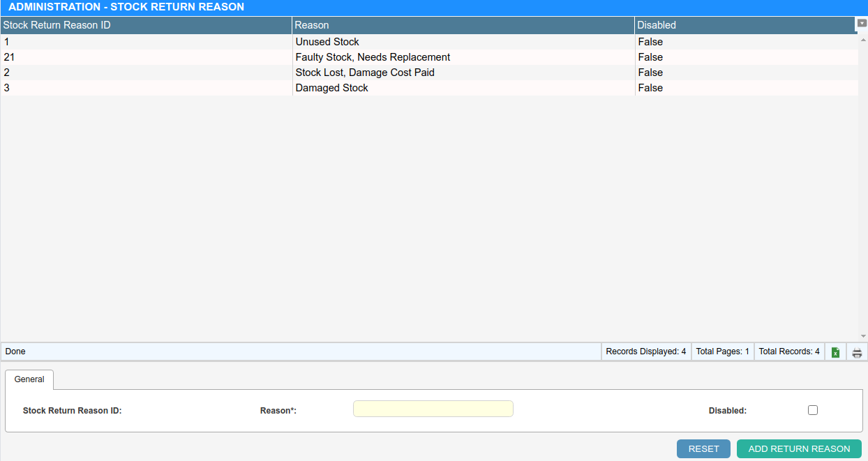Click the ID cell with value 21
868x461 pixels.
[x=10, y=57]
